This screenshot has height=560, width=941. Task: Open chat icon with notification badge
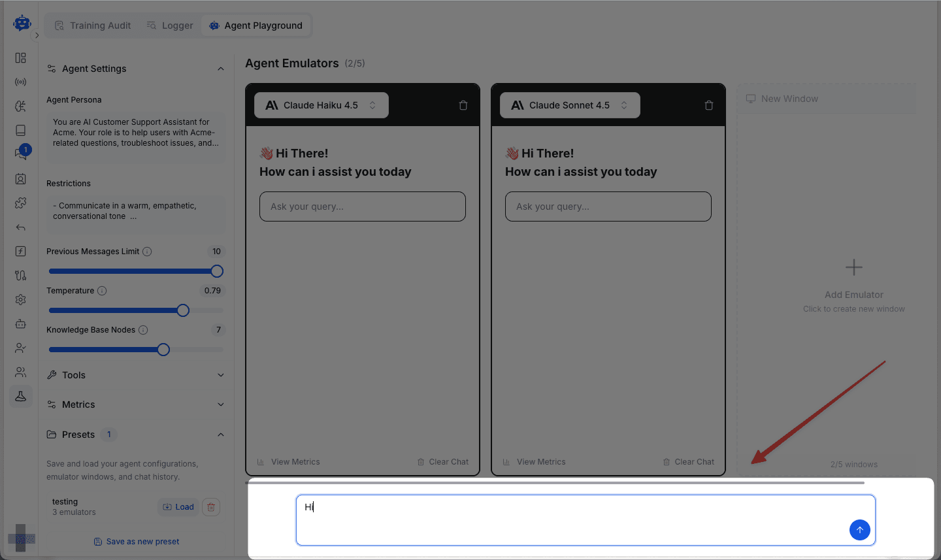21,154
